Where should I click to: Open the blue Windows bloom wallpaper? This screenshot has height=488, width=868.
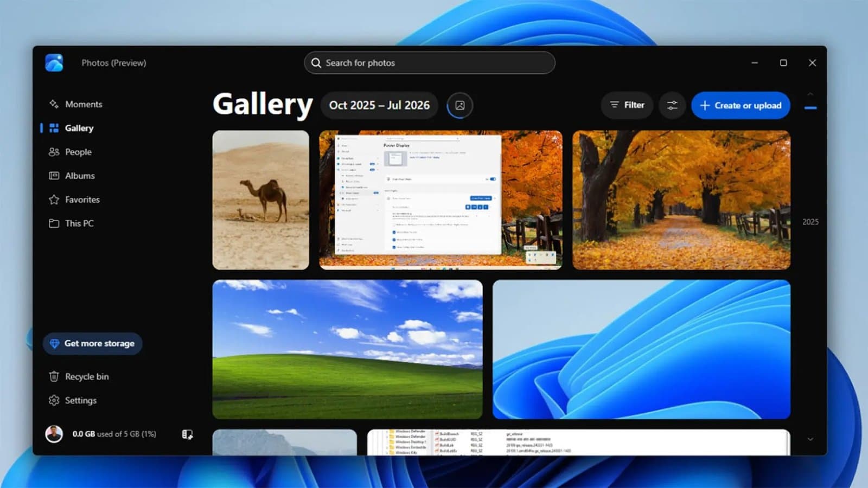[x=641, y=349]
